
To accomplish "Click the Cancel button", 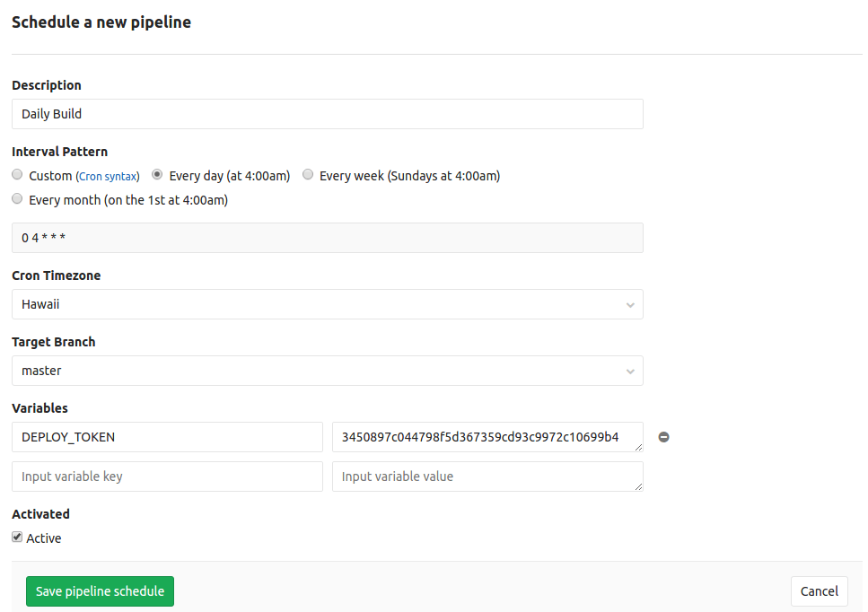I will click(x=818, y=591).
